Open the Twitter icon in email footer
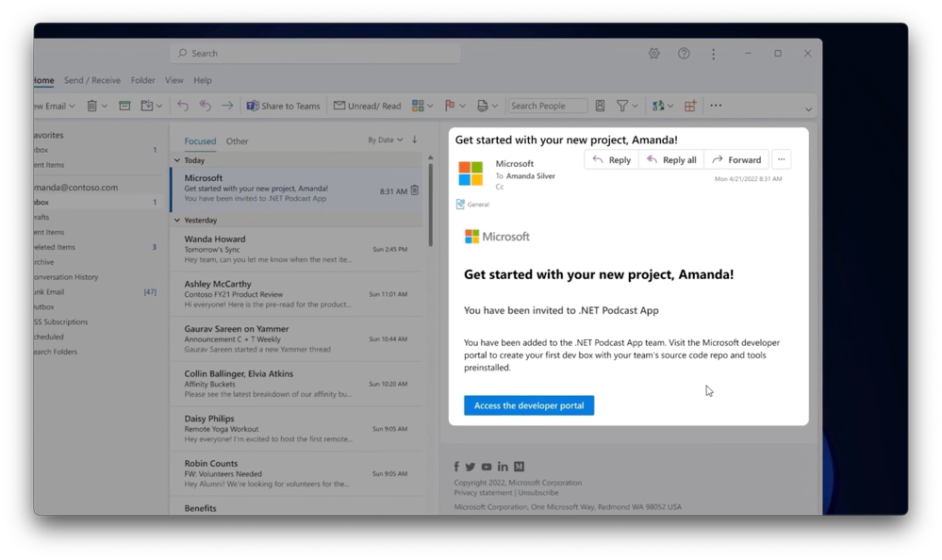Viewport: 942px width, 560px height. tap(471, 467)
